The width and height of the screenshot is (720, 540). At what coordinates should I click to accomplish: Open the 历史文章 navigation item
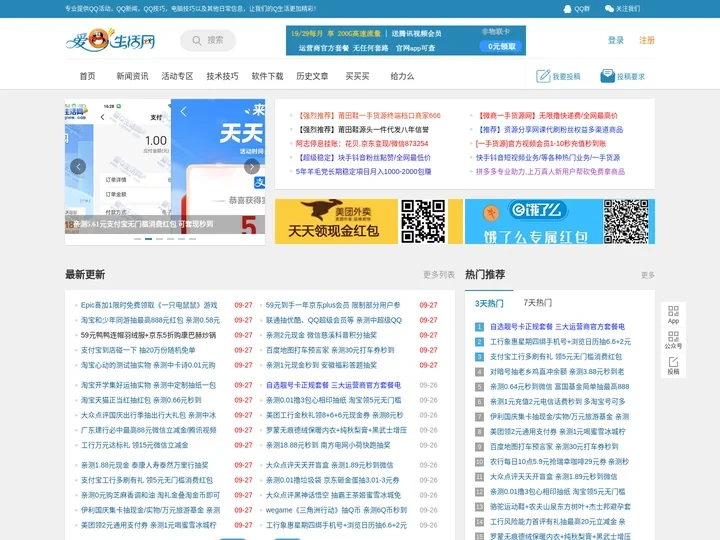coord(312,76)
